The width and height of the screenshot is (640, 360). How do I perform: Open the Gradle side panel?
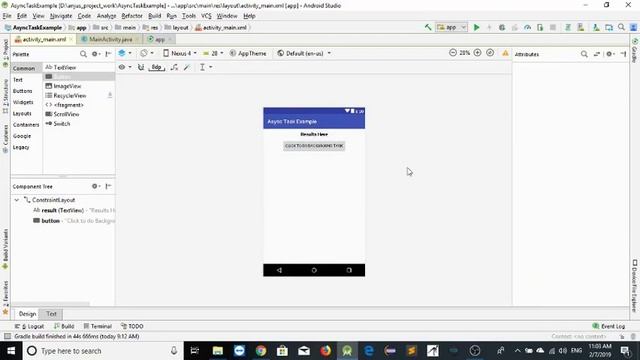click(635, 51)
